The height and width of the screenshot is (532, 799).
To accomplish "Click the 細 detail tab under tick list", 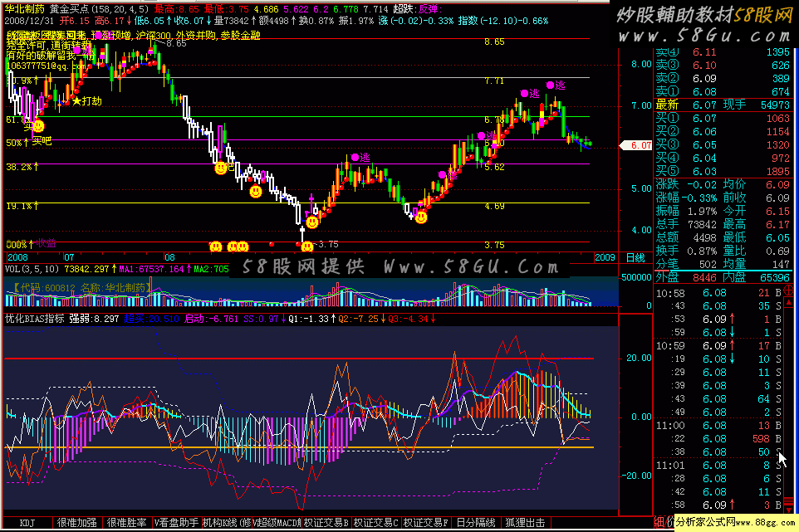I will [659, 522].
